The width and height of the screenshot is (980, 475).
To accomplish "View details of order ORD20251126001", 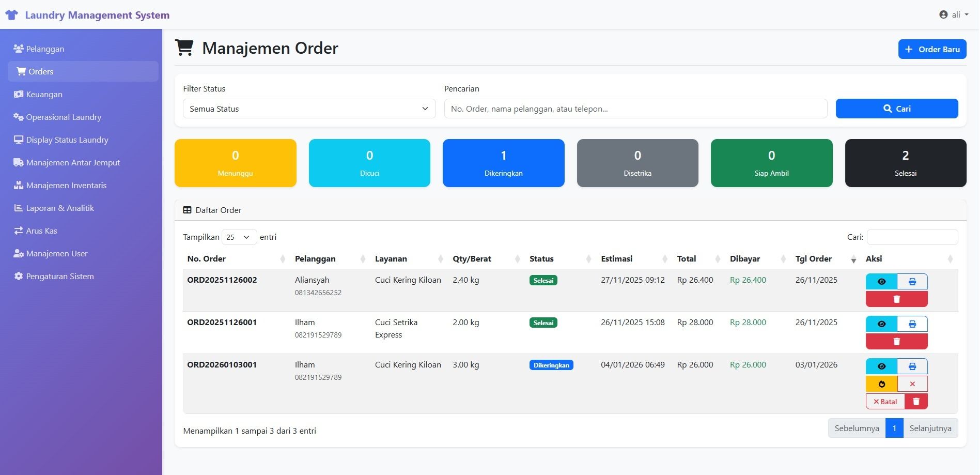I will click(881, 324).
